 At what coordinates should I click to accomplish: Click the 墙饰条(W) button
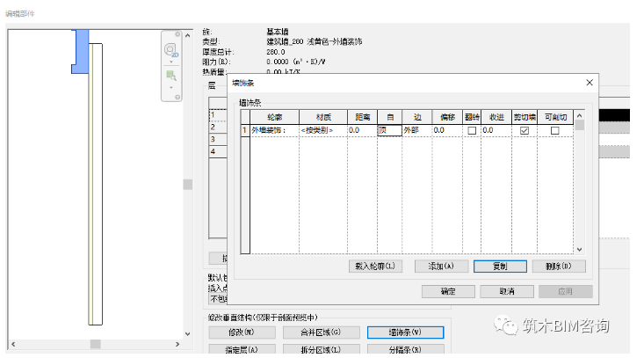[405, 332]
